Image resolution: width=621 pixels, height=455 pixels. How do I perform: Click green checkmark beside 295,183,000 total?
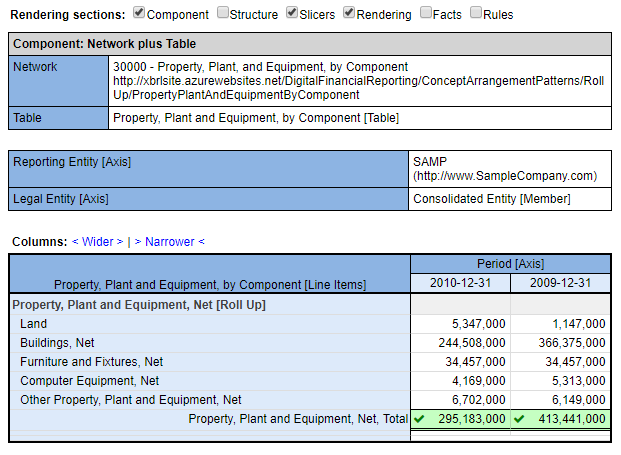[419, 419]
